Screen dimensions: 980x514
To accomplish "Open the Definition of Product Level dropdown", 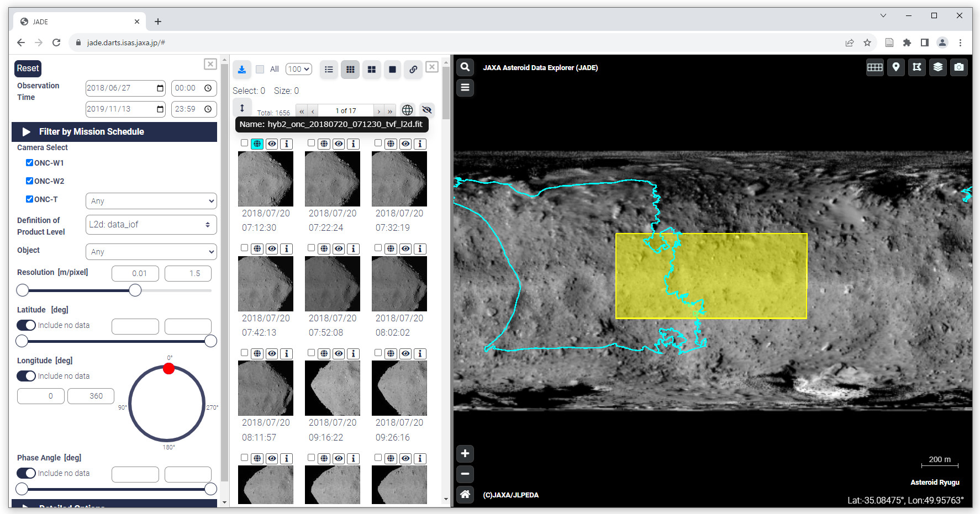I will (x=151, y=225).
